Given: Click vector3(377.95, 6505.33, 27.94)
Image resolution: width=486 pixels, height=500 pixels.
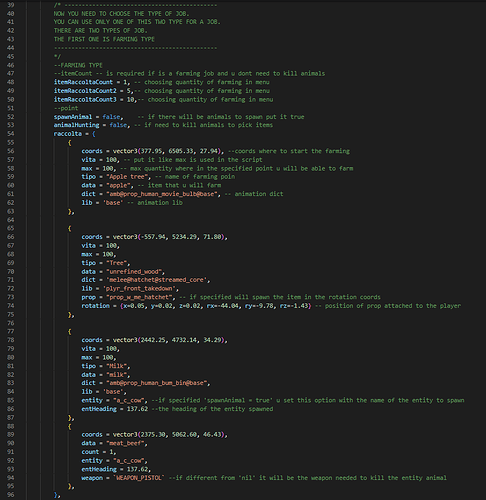Looking at the screenshot, I should click(x=168, y=151).
